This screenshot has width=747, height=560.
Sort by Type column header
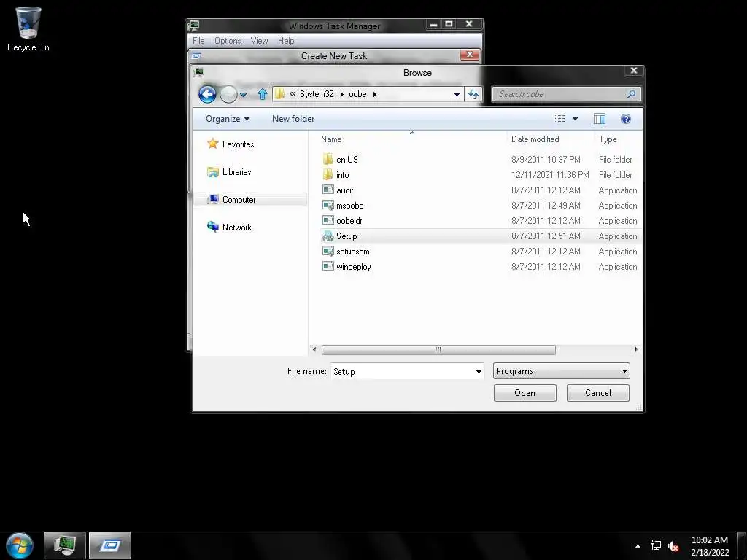608,139
